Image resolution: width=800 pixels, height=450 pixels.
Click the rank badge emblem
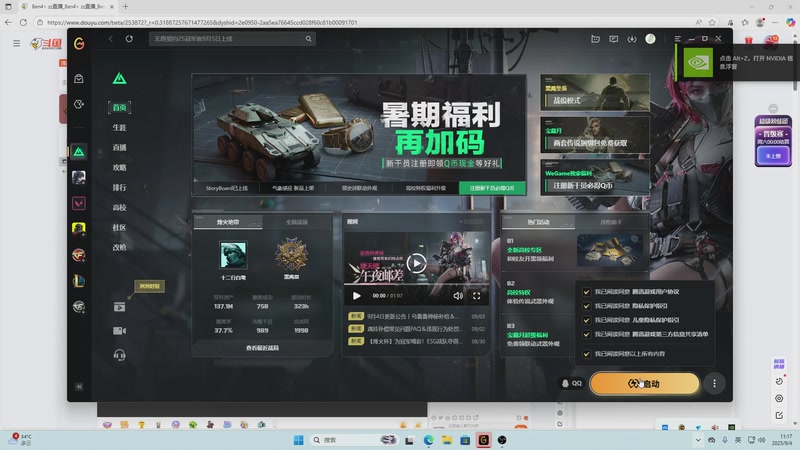(291, 255)
